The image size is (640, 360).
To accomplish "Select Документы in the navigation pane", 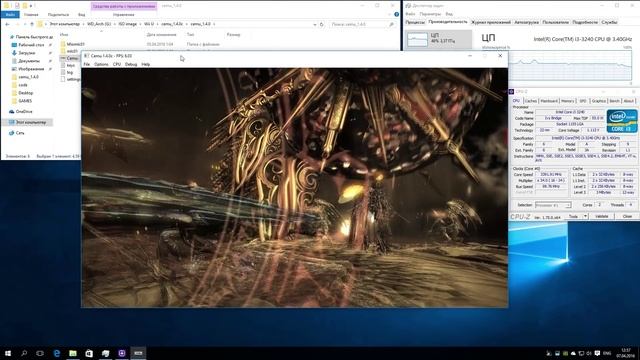I will coord(29,61).
